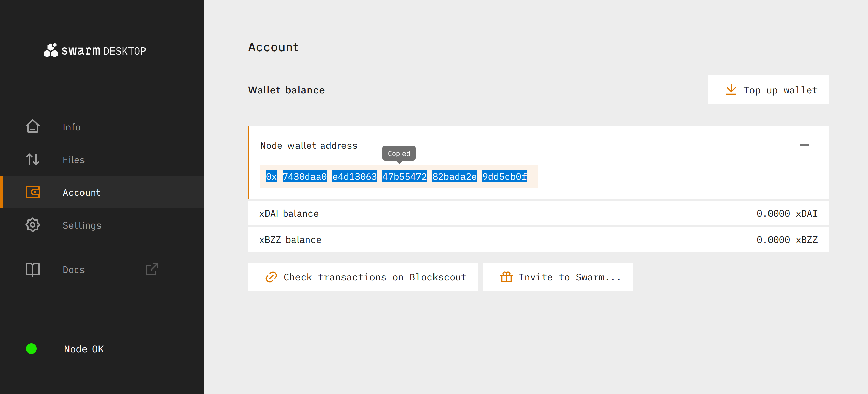Click the Settings gear icon
868x394 pixels.
(33, 225)
